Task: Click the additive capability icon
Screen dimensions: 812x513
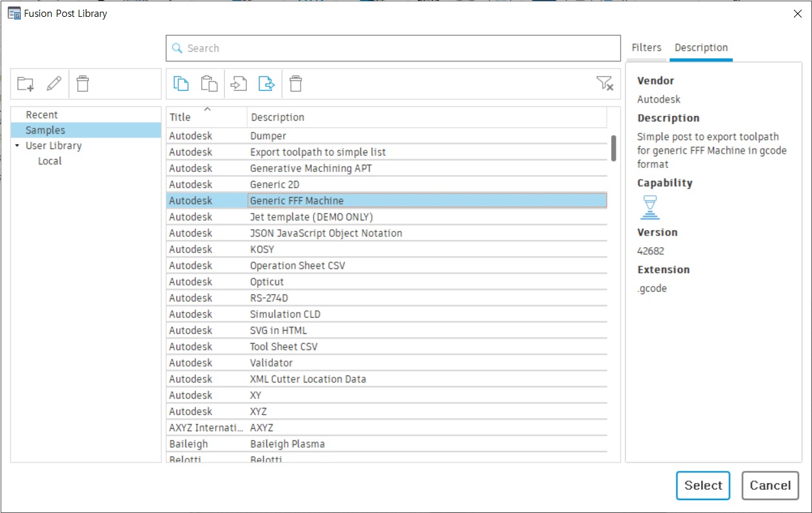Action: coord(649,208)
